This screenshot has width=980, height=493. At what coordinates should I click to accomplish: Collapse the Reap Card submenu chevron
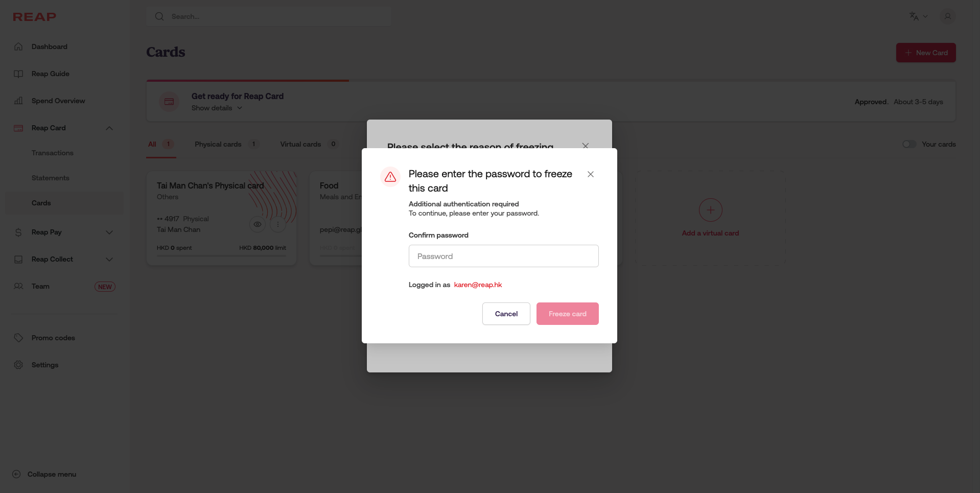[x=109, y=128]
